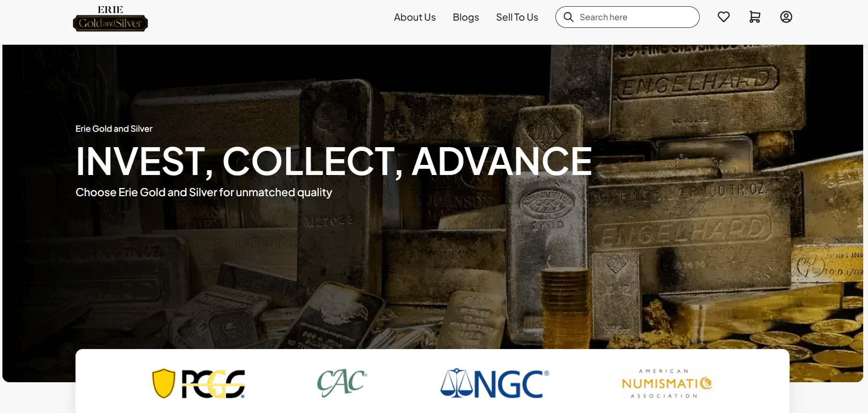Open the Blogs menu item
The image size is (868, 413).
[x=465, y=17]
